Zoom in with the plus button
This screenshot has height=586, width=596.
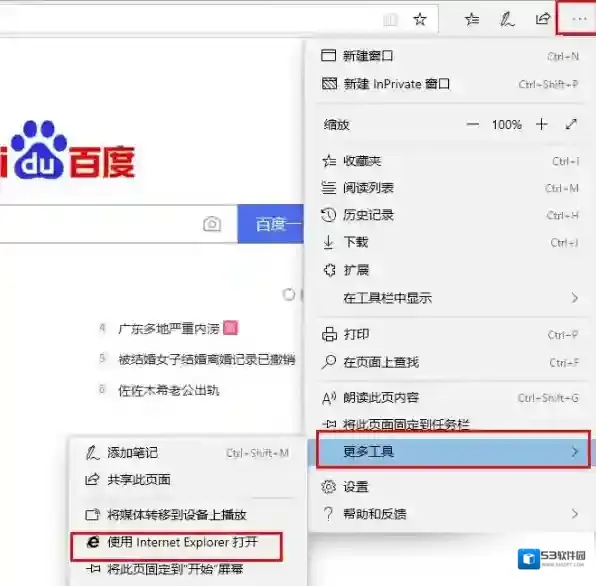pos(542,124)
